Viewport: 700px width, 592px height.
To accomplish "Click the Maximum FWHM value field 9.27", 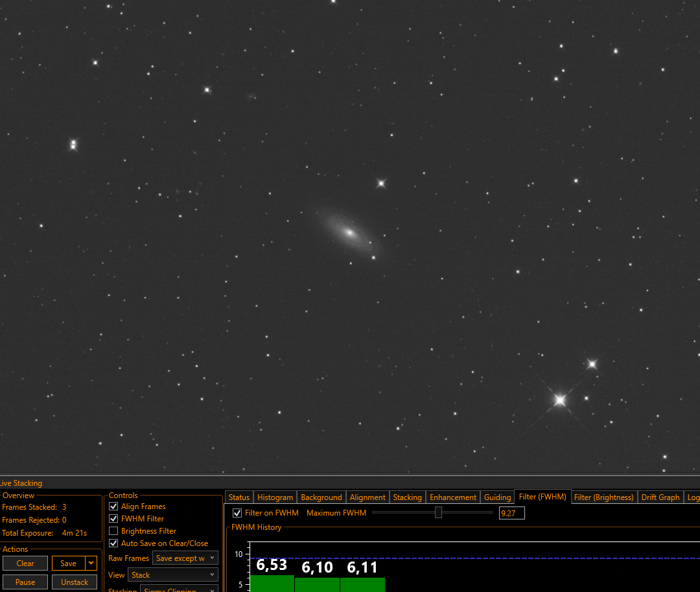I will [511, 513].
